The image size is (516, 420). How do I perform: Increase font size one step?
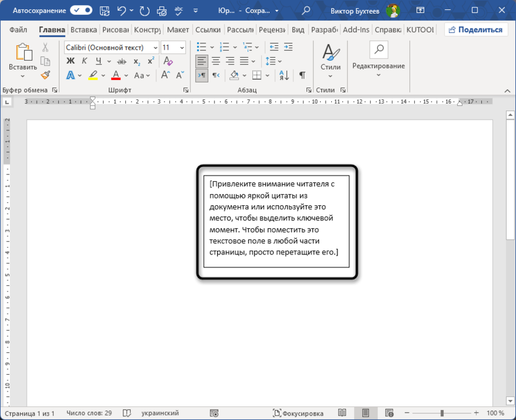coord(165,74)
